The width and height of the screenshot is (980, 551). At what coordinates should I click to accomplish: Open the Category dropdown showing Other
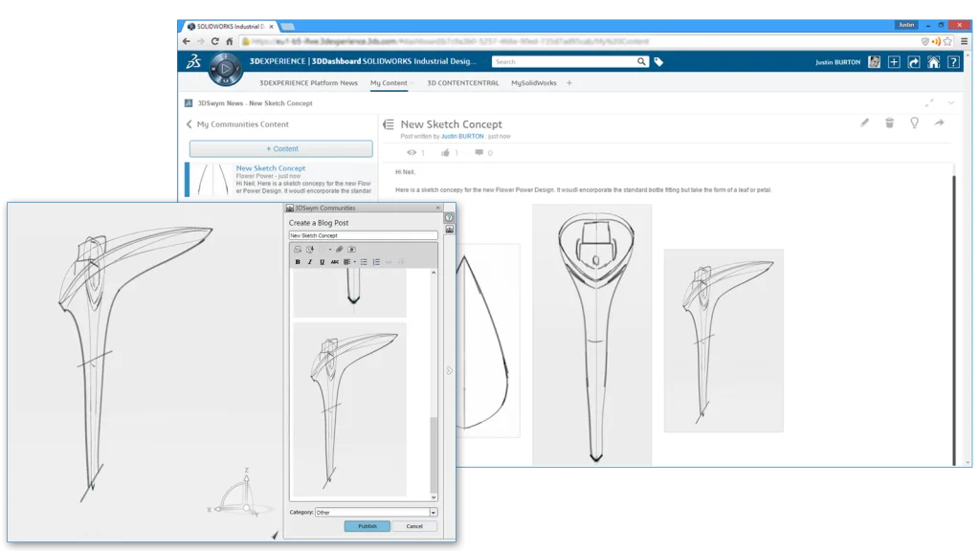[433, 513]
